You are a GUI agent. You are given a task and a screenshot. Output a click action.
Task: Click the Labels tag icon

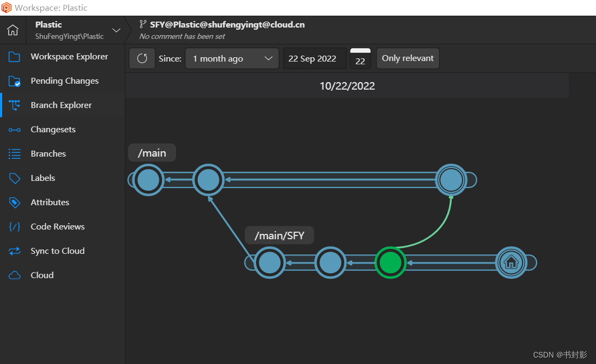tap(15, 178)
